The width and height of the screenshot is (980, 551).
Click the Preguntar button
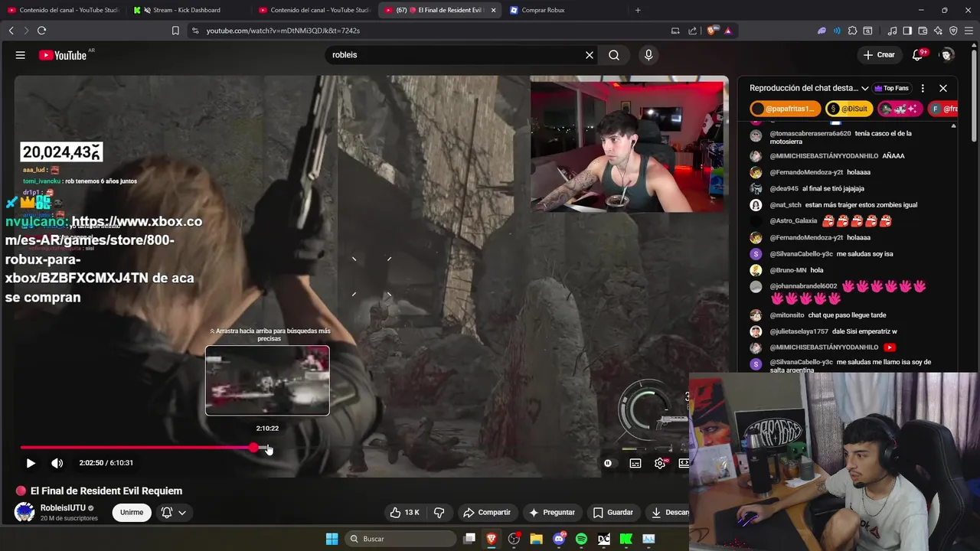coord(551,512)
